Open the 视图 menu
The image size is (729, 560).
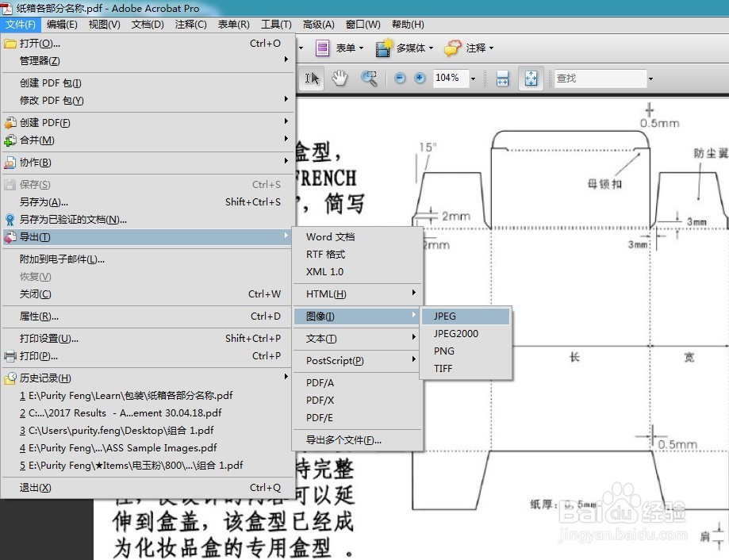pyautogui.click(x=104, y=24)
